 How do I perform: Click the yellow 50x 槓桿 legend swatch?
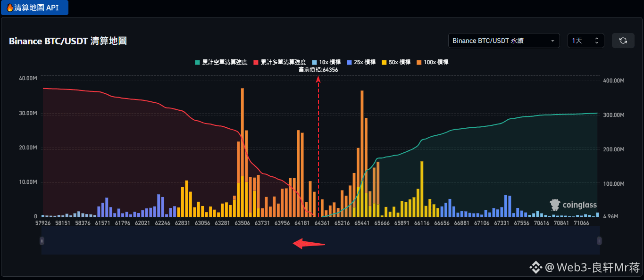point(384,62)
